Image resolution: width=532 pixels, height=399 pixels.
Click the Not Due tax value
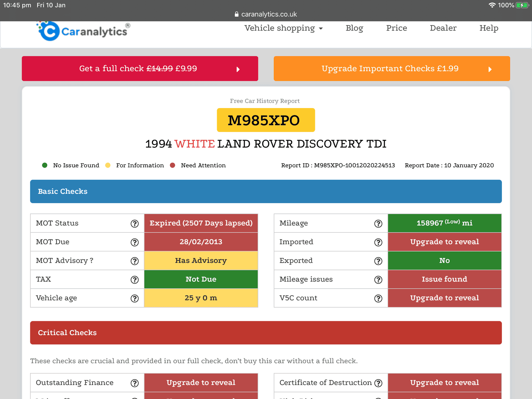point(201,279)
